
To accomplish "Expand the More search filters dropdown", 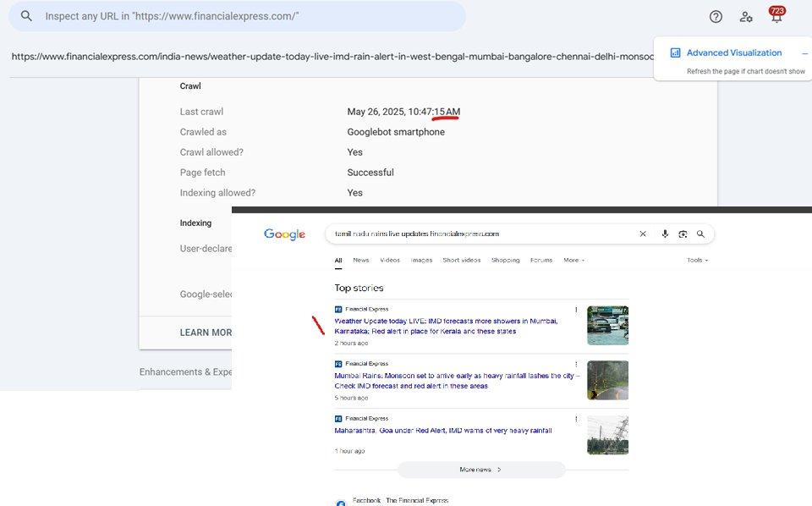I will point(573,260).
